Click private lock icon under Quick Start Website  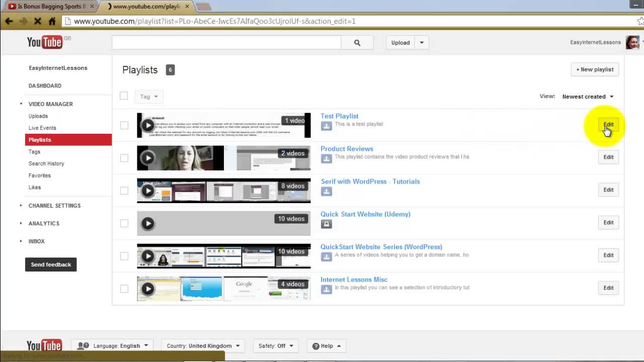click(x=327, y=224)
